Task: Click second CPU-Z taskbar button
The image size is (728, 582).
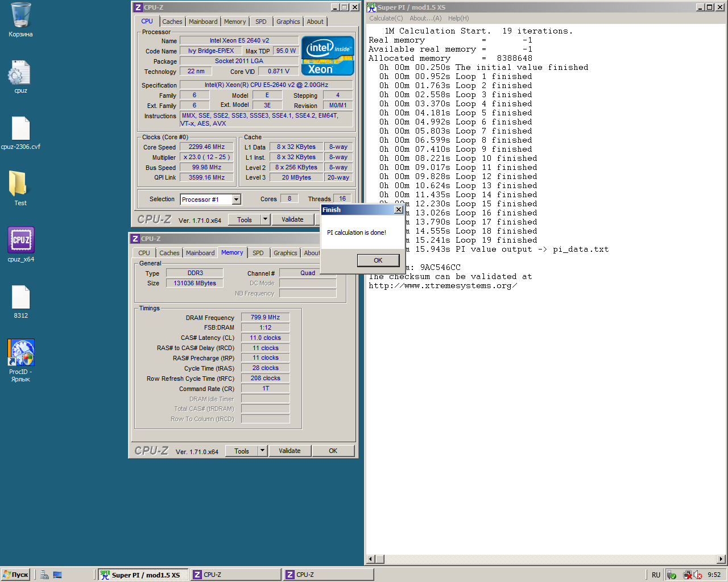Action: [x=328, y=575]
